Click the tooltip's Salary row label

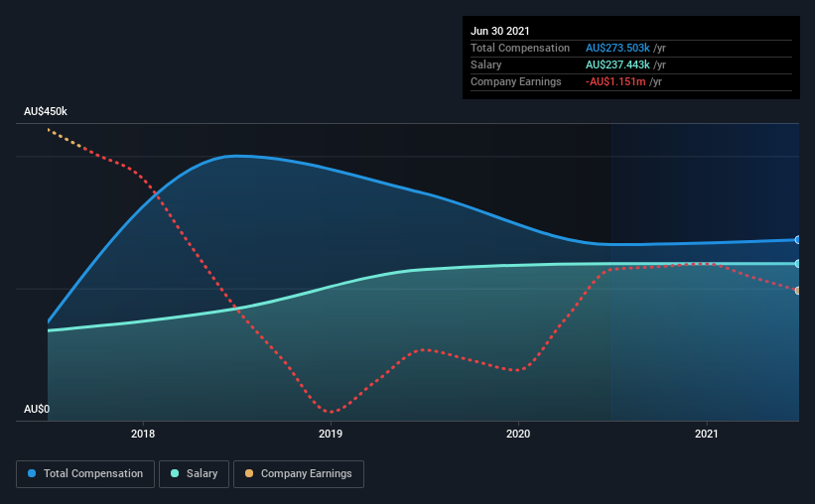486,64
